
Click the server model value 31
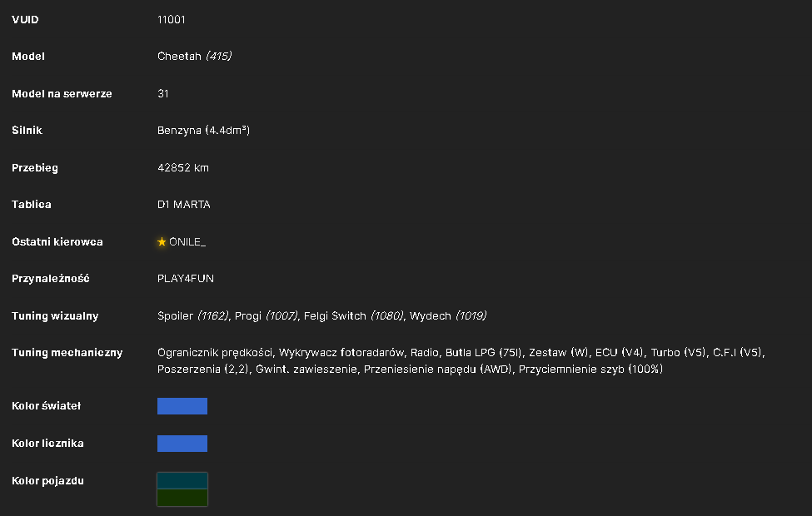click(x=163, y=94)
